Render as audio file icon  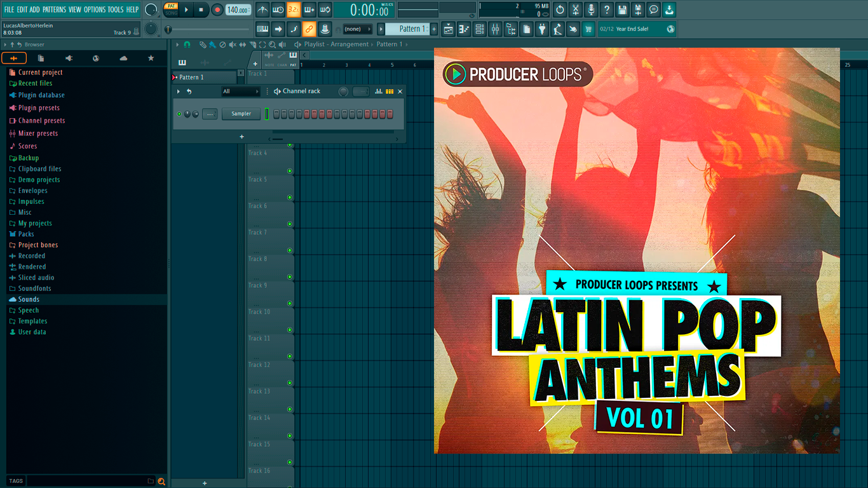click(638, 10)
